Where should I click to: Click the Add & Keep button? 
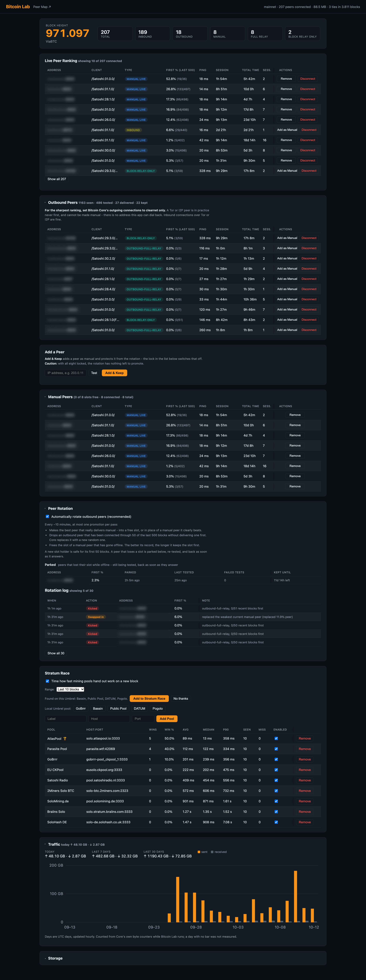coord(114,373)
